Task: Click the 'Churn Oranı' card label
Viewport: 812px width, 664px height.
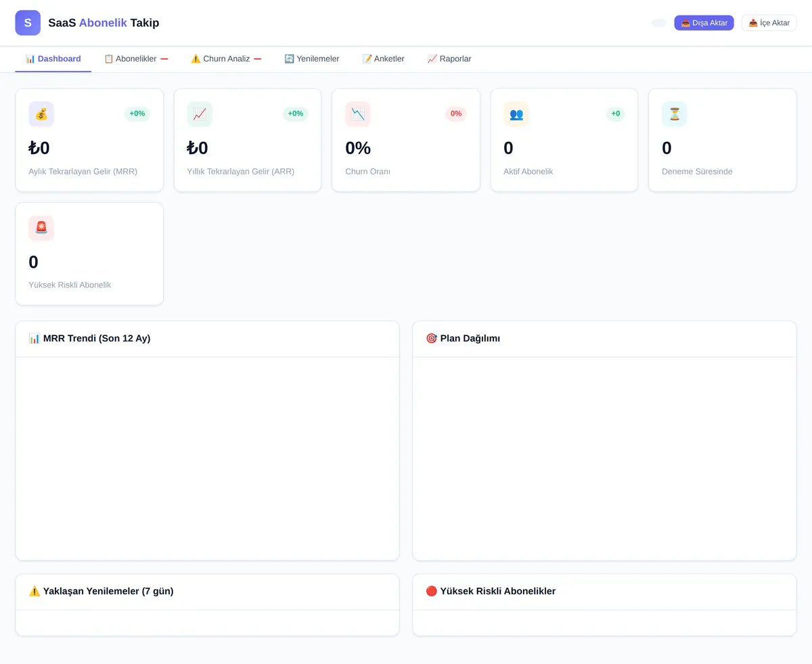Action: click(x=368, y=172)
